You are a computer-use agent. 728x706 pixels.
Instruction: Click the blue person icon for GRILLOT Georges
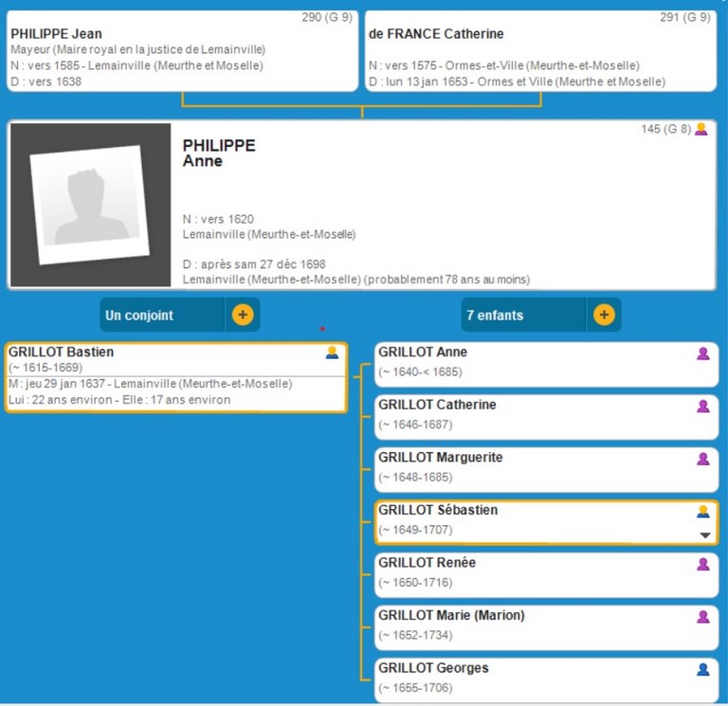tap(703, 669)
